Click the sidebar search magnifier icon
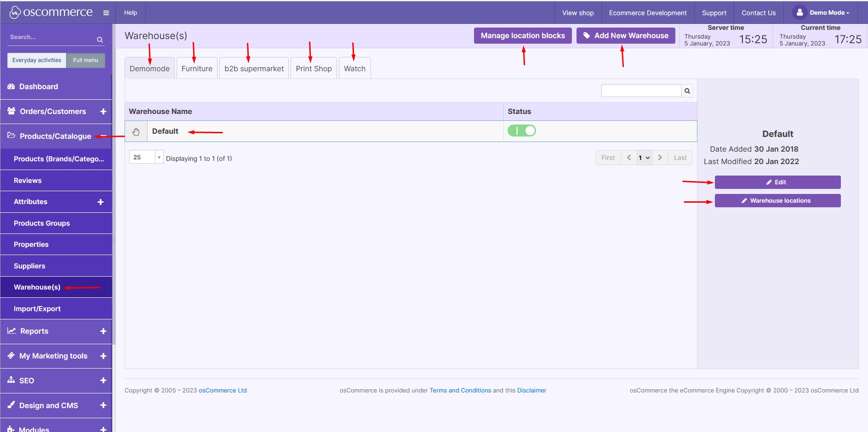The height and width of the screenshot is (432, 868). click(x=100, y=40)
